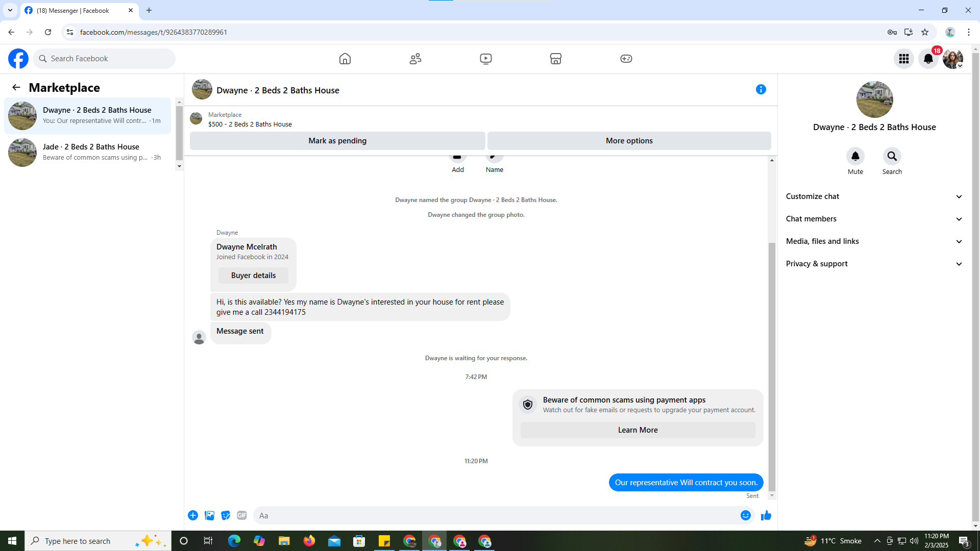Open the Facebook Home icon
980x551 pixels.
tap(345, 59)
